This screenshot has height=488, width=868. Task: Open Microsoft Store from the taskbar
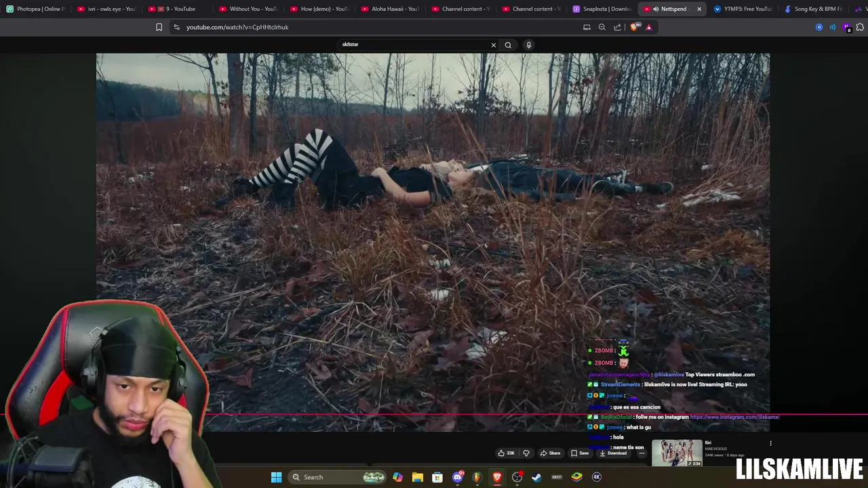pos(437,477)
